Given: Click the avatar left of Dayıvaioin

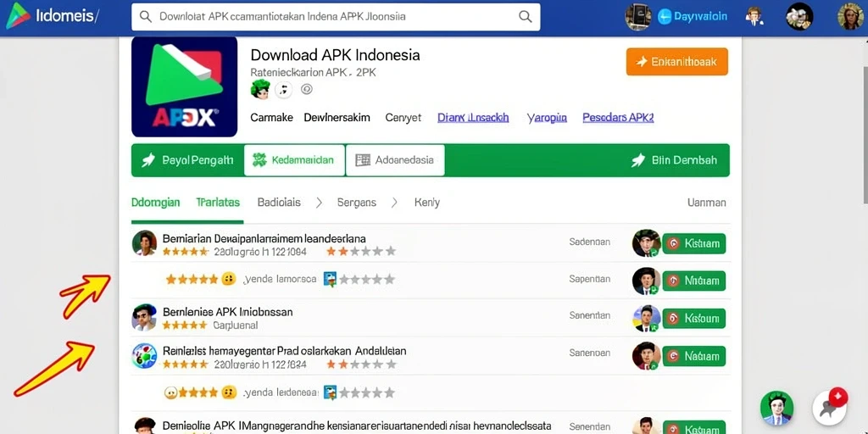Looking at the screenshot, I should pos(637,17).
